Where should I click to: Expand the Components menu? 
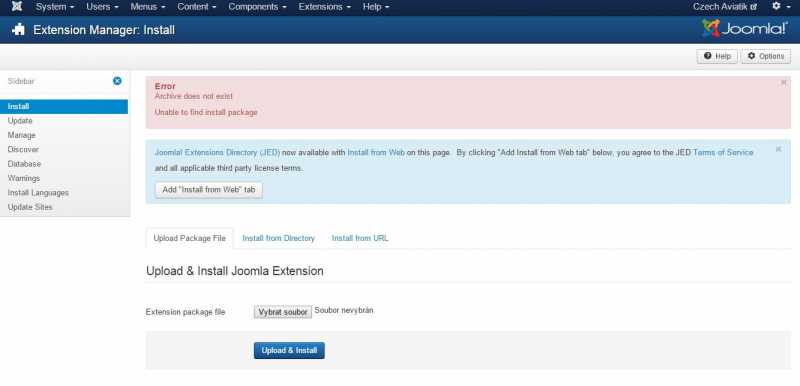tap(257, 7)
